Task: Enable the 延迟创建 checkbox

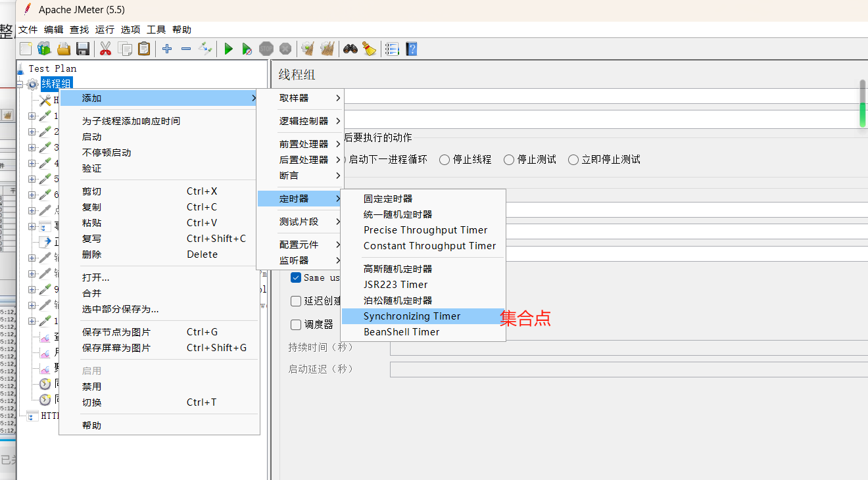Action: [296, 301]
